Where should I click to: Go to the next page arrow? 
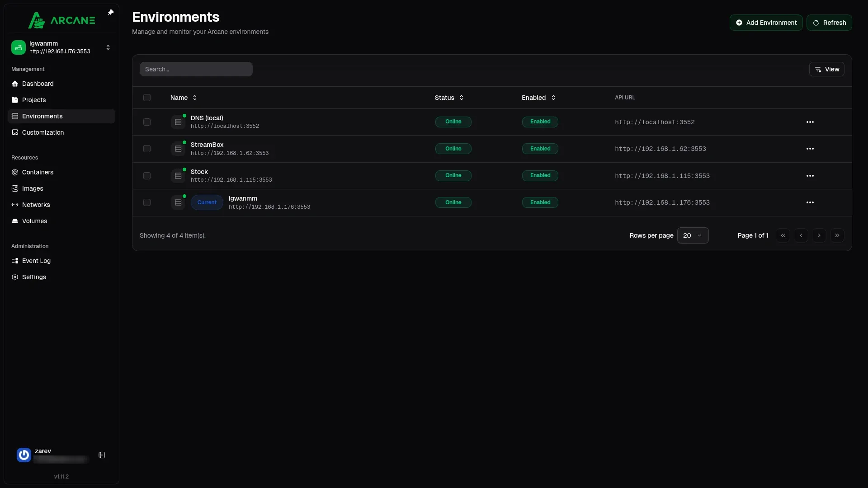pos(819,235)
